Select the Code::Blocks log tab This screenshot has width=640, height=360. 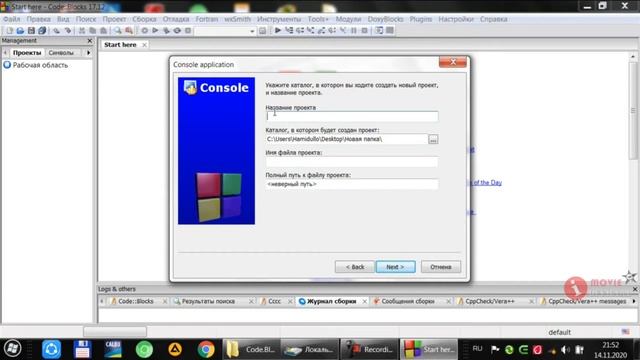pyautogui.click(x=136, y=301)
